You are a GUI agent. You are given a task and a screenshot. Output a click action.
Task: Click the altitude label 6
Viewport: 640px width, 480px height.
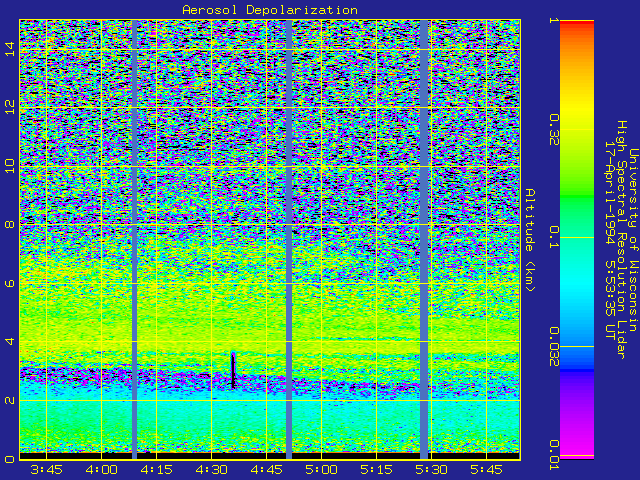tap(10, 283)
